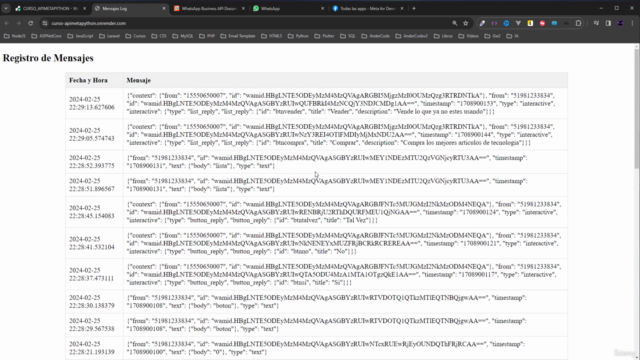Image resolution: width=640 pixels, height=360 pixels.
Task: Open the Videos bookmarks folder
Action: click(x=469, y=36)
